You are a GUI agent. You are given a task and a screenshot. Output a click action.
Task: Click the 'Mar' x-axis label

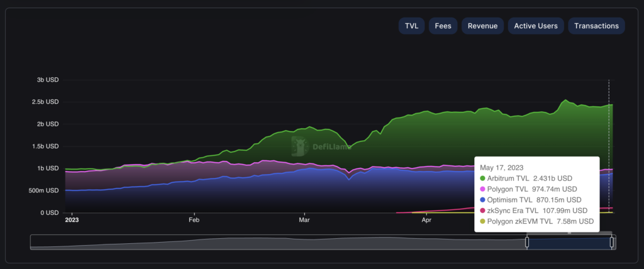click(x=304, y=220)
